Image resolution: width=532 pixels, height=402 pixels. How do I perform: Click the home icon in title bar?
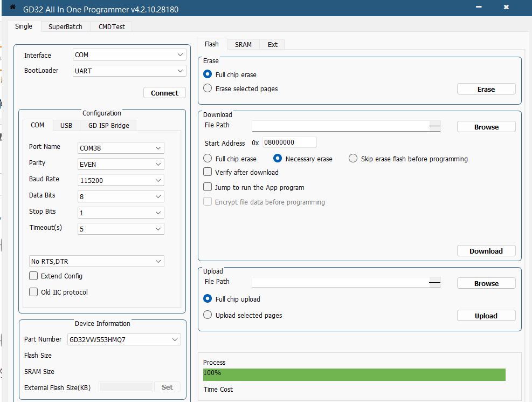tap(12, 7)
